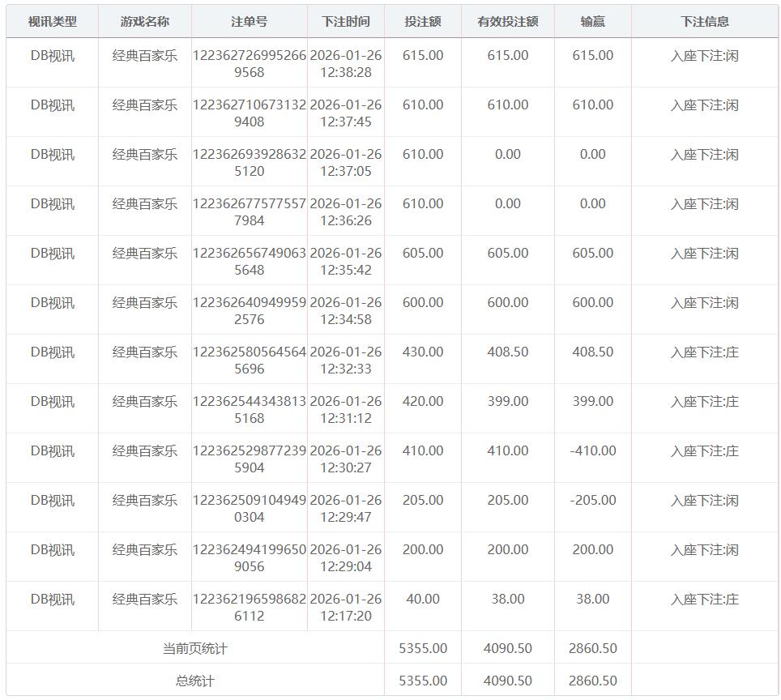Select the 430.00 bet amount cell
The height and width of the screenshot is (700, 781).
click(x=422, y=352)
